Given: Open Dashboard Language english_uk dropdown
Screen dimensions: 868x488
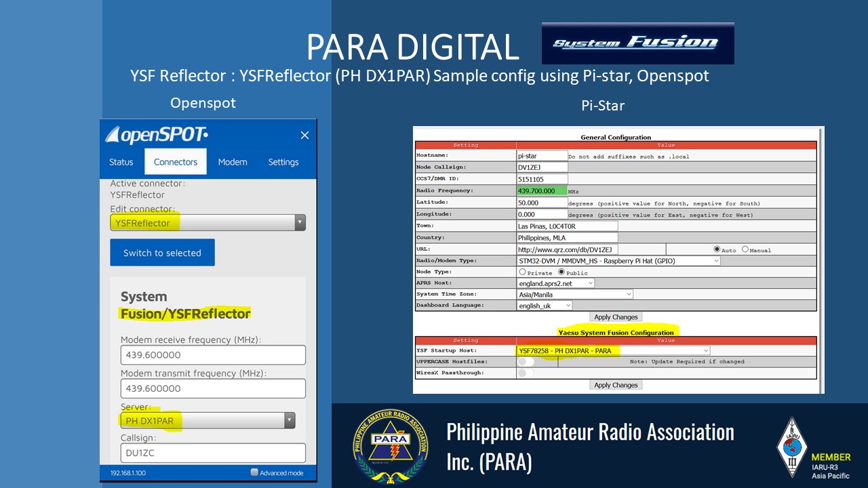Looking at the screenshot, I should click(x=545, y=306).
